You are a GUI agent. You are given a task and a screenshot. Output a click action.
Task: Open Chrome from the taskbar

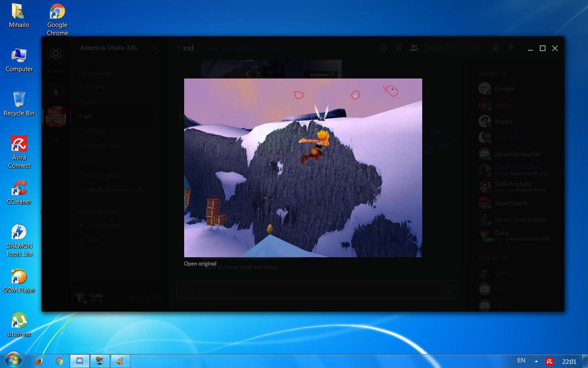click(59, 361)
